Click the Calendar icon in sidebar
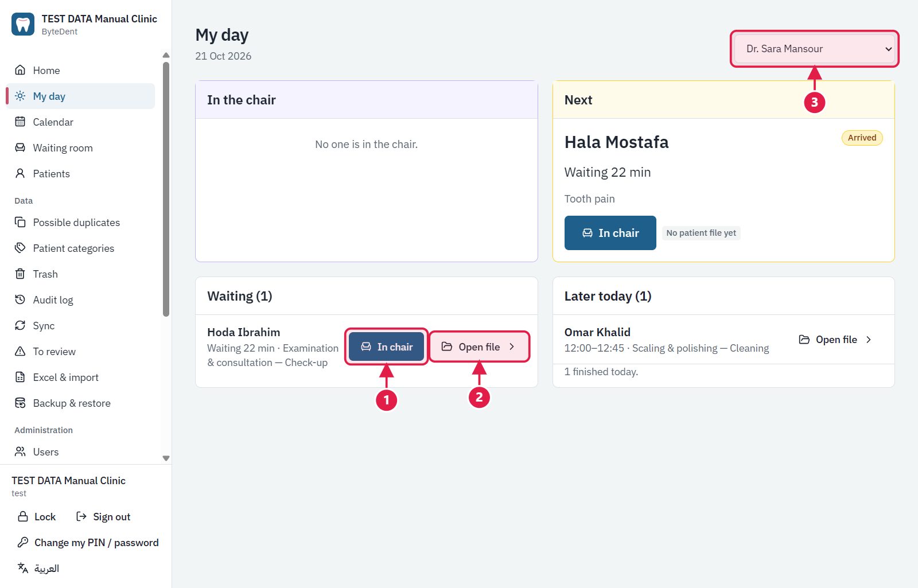 [20, 122]
